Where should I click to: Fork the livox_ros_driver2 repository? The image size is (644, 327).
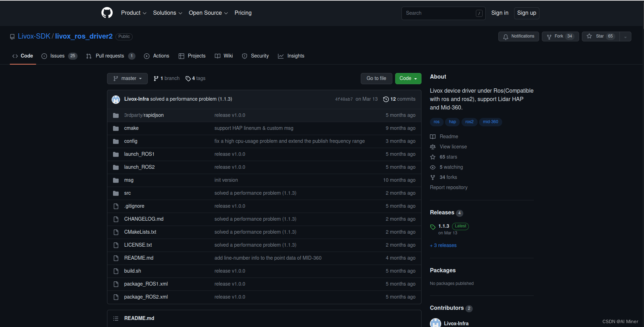tap(560, 36)
